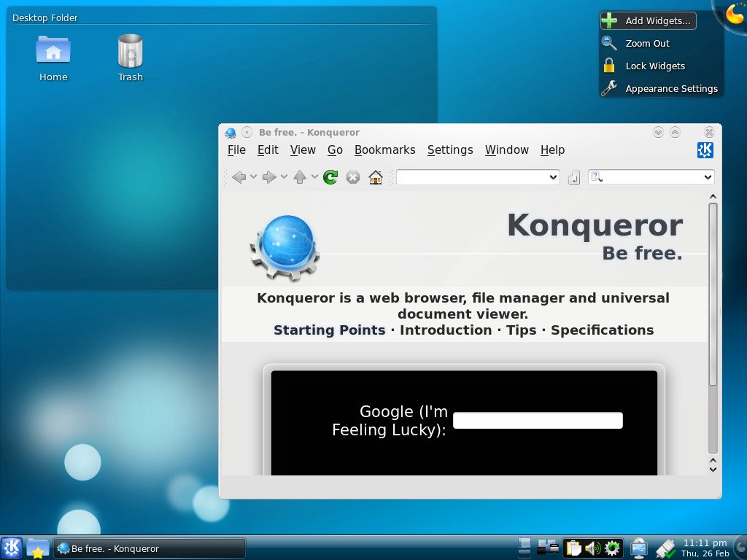Click the Forward arrow in Konqueror toolbar
The width and height of the screenshot is (747, 560).
(x=269, y=178)
